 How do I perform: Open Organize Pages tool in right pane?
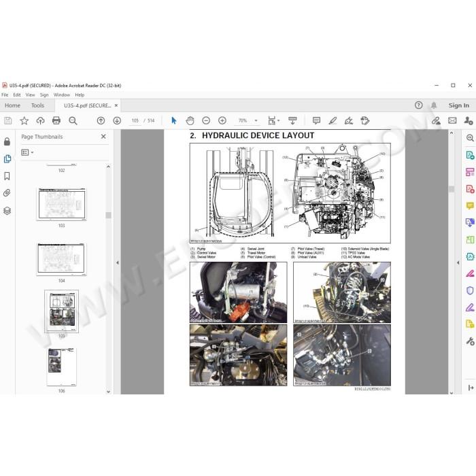[470, 240]
